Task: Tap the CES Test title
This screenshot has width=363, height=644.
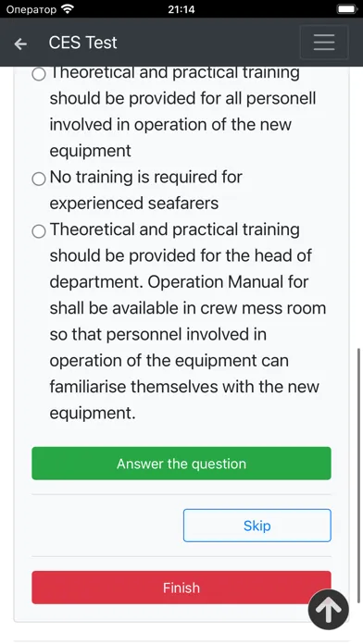Action: (82, 43)
